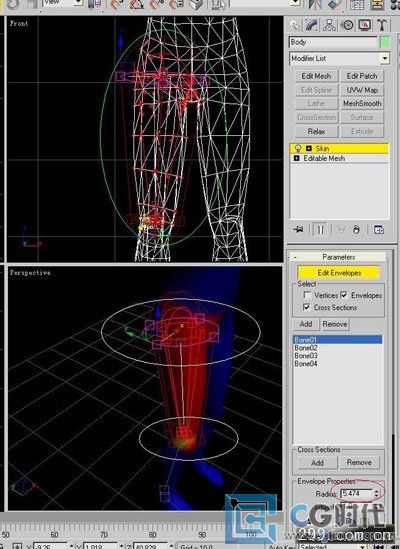400x549 pixels.
Task: Click the Perspective viewport label
Action: click(x=30, y=273)
